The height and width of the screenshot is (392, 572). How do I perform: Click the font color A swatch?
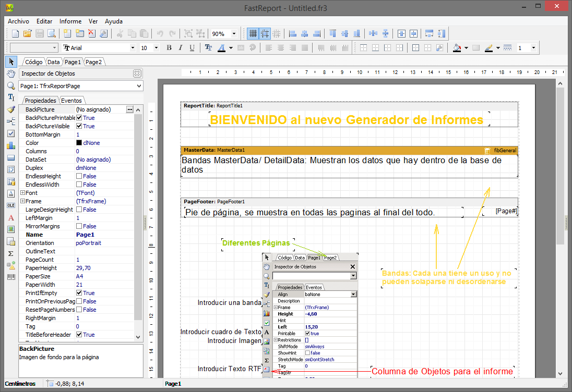(221, 48)
